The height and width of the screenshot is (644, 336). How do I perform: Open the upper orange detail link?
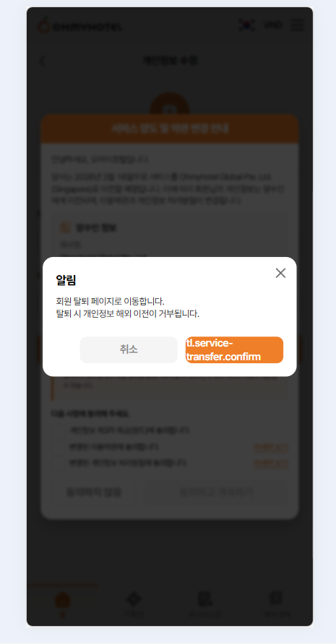pyautogui.click(x=271, y=448)
